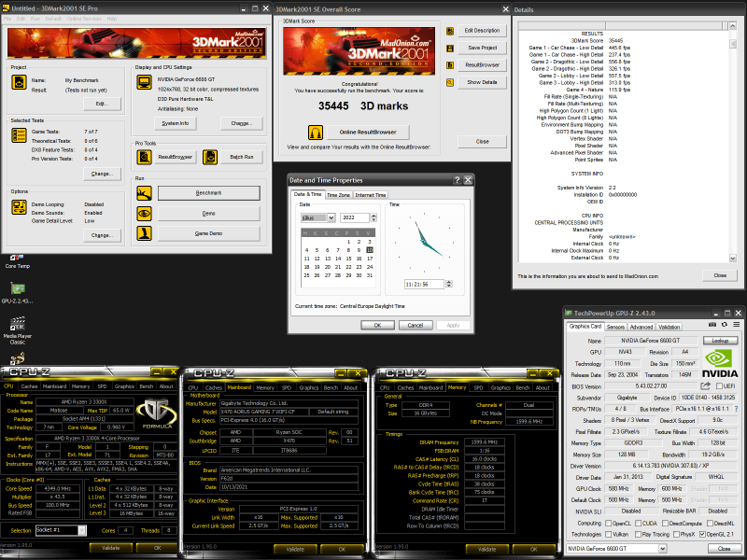Screen dimensions: 747x560
Task: Click the year stepper arrows beside 2022
Action: (x=373, y=217)
